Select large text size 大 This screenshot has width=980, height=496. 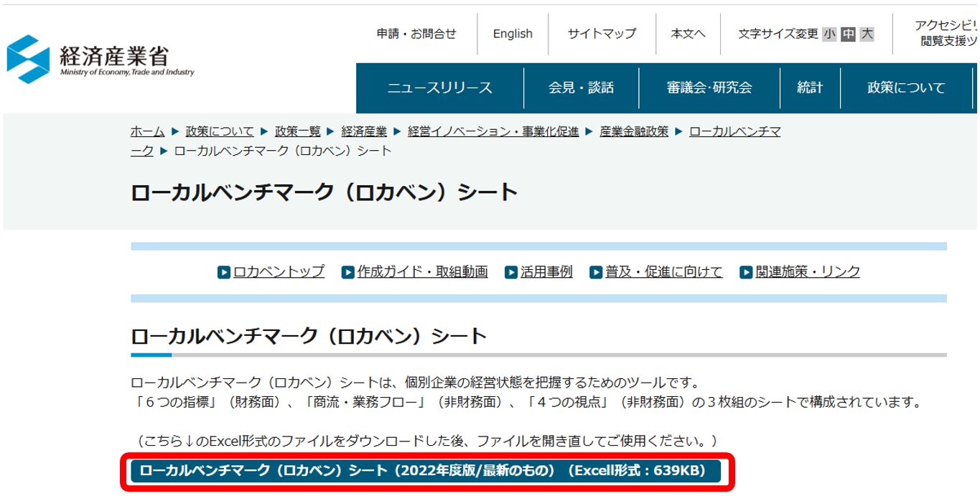click(x=867, y=34)
